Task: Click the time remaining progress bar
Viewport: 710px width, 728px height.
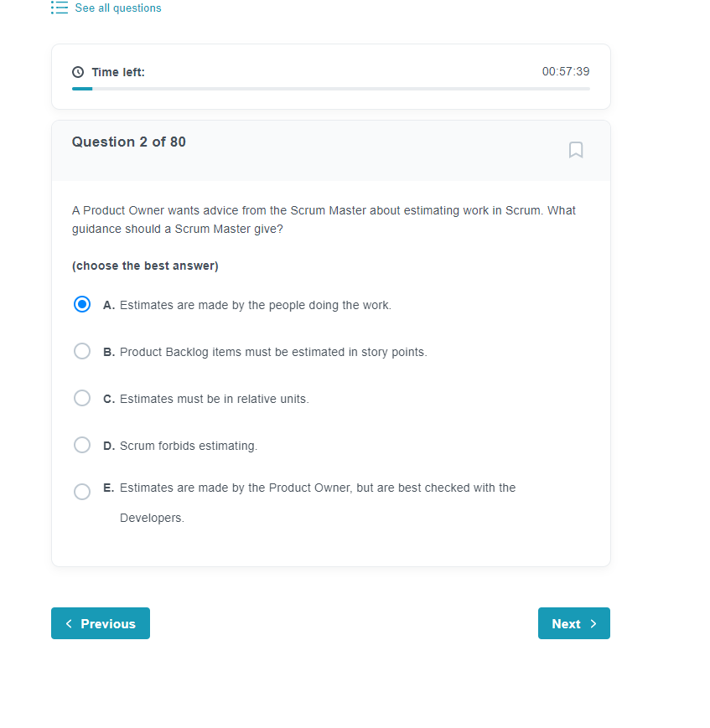Action: pos(331,89)
